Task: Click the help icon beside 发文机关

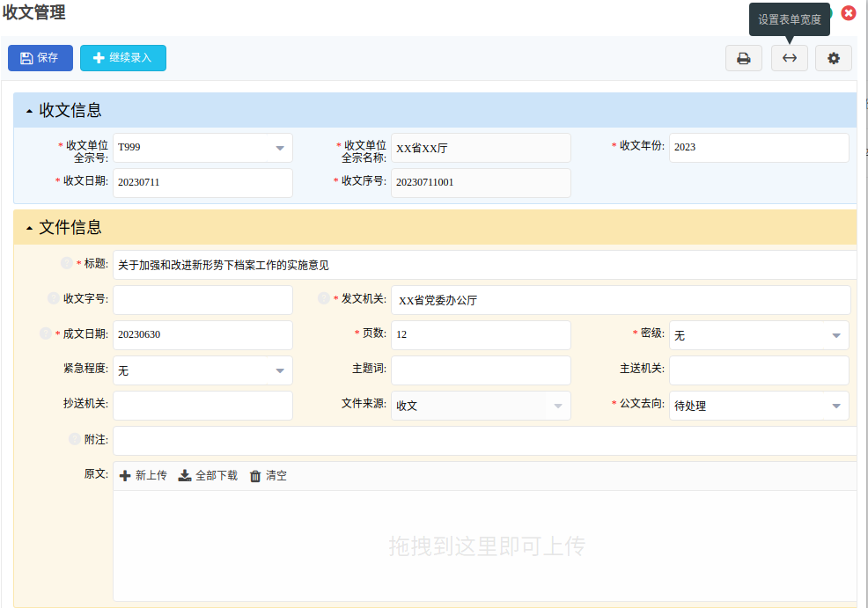Action: (x=324, y=298)
